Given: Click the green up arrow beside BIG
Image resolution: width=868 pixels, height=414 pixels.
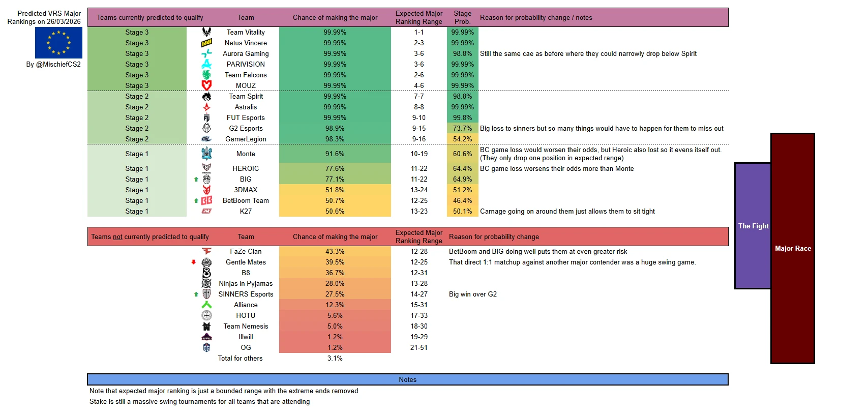Looking at the screenshot, I should 196,179.
